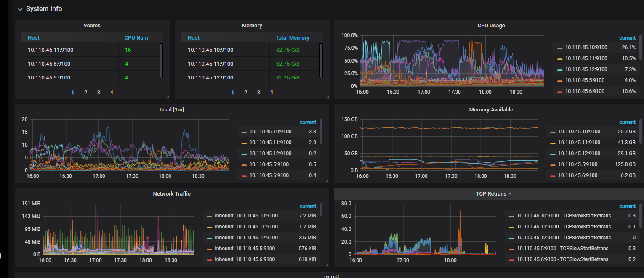Click resize handle at Load panel corner
Image resolution: width=644 pixels, height=278 pixels.
click(x=327, y=181)
